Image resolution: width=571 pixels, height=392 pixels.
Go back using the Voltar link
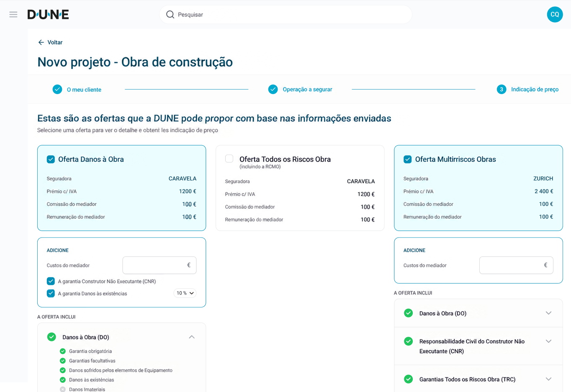tap(55, 42)
